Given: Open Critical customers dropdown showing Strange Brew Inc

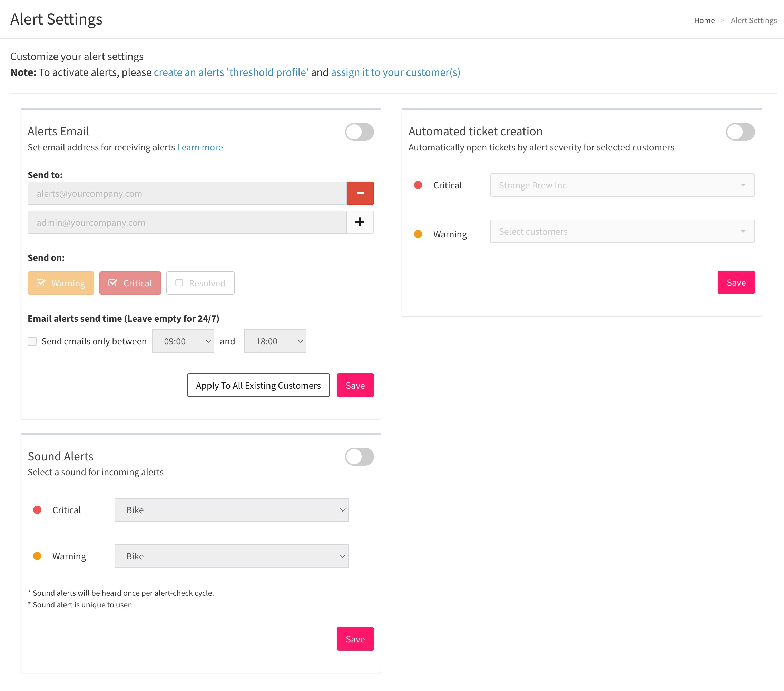Looking at the screenshot, I should [622, 185].
